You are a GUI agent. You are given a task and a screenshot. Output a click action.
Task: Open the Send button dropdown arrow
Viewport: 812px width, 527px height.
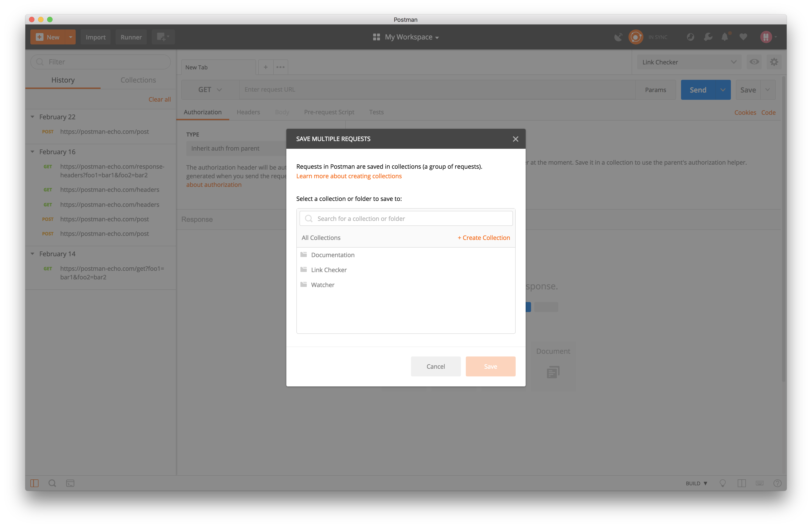(723, 90)
